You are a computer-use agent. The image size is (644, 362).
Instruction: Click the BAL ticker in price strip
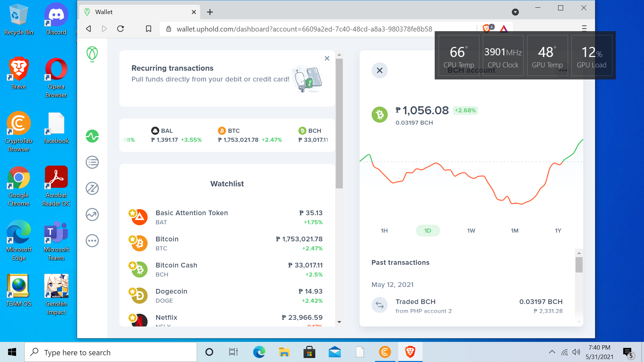[x=176, y=135]
